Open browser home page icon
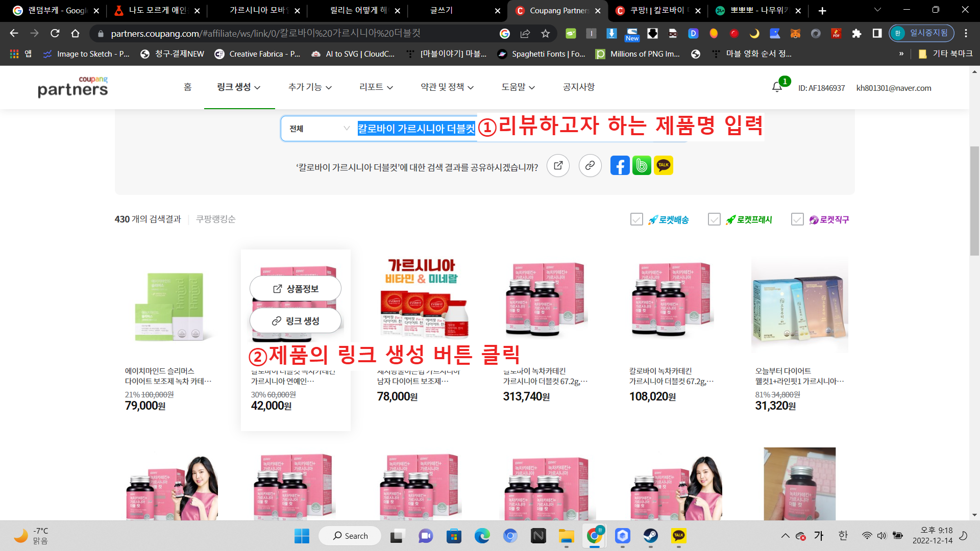Image resolution: width=980 pixels, height=551 pixels. tap(76, 33)
